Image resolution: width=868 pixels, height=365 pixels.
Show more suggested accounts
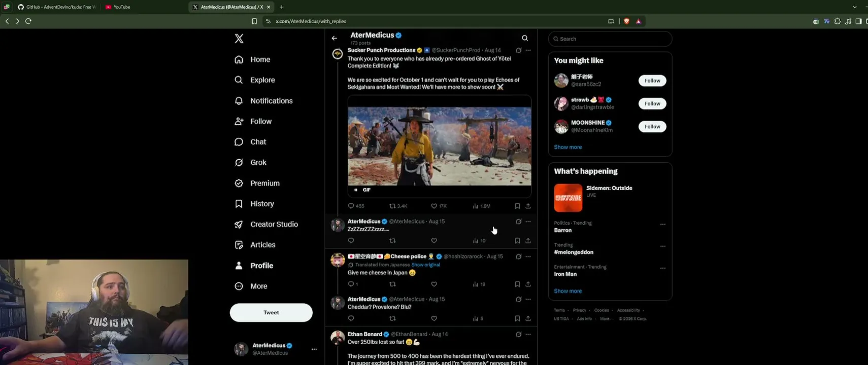[x=568, y=147]
